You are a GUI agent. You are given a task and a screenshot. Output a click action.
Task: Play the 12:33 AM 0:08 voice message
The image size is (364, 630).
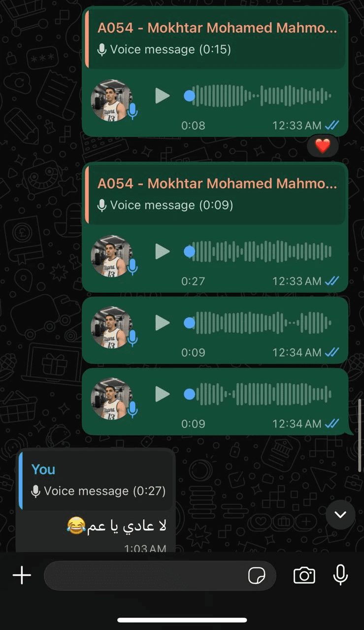162,96
